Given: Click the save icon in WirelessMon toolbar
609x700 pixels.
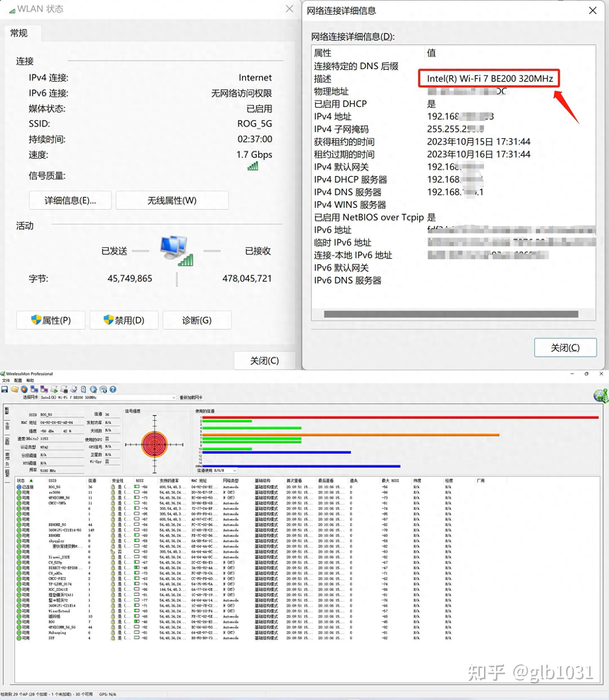Looking at the screenshot, I should (x=5, y=389).
